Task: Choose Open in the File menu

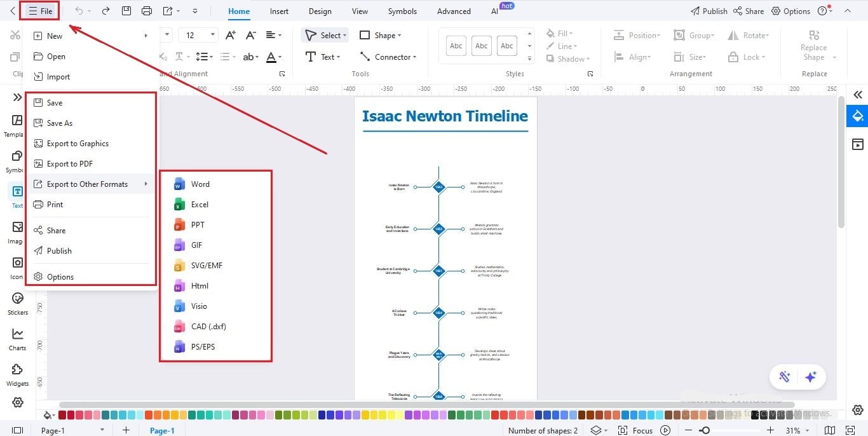Action: (x=90, y=57)
